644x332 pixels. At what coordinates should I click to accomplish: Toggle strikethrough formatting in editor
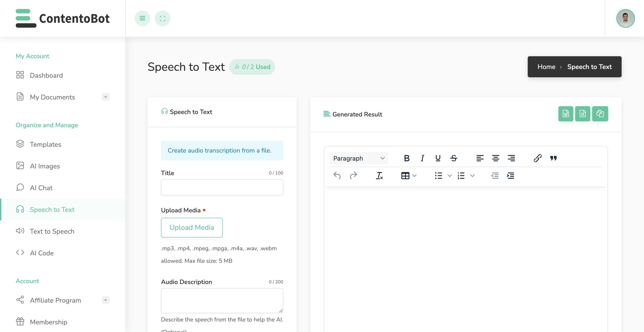click(453, 158)
